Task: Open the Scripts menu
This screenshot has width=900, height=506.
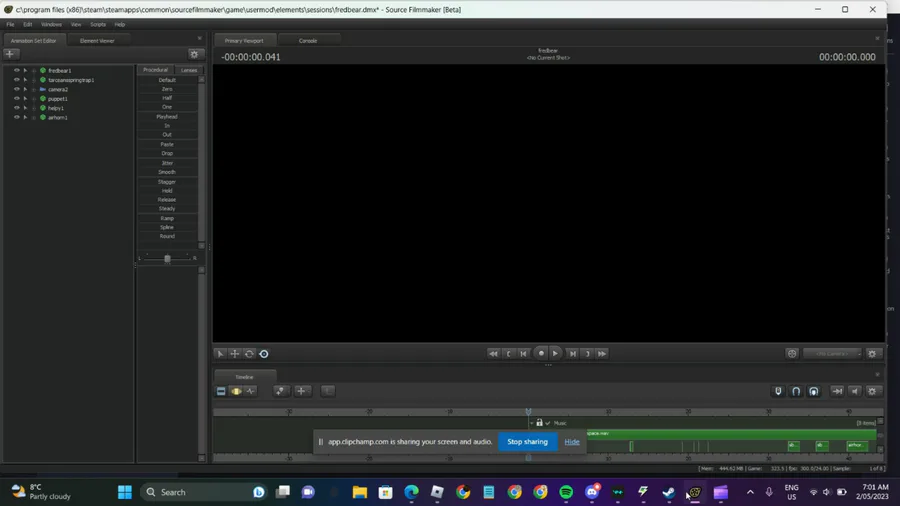Action: tap(98, 25)
